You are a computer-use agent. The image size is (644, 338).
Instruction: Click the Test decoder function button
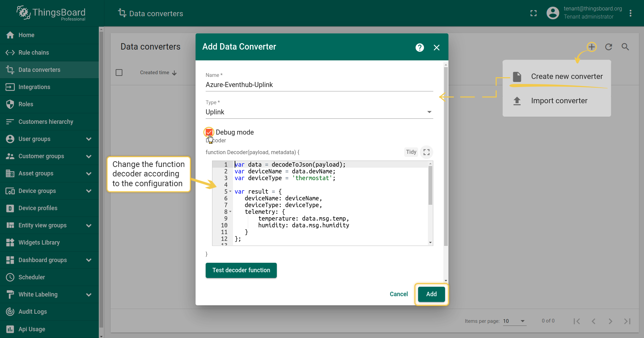point(241,270)
